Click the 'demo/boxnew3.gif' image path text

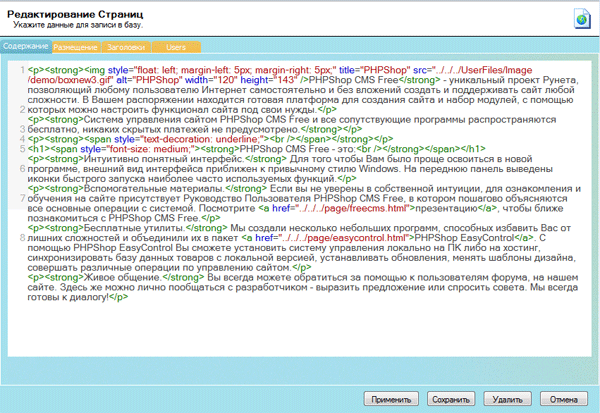[x=70, y=80]
